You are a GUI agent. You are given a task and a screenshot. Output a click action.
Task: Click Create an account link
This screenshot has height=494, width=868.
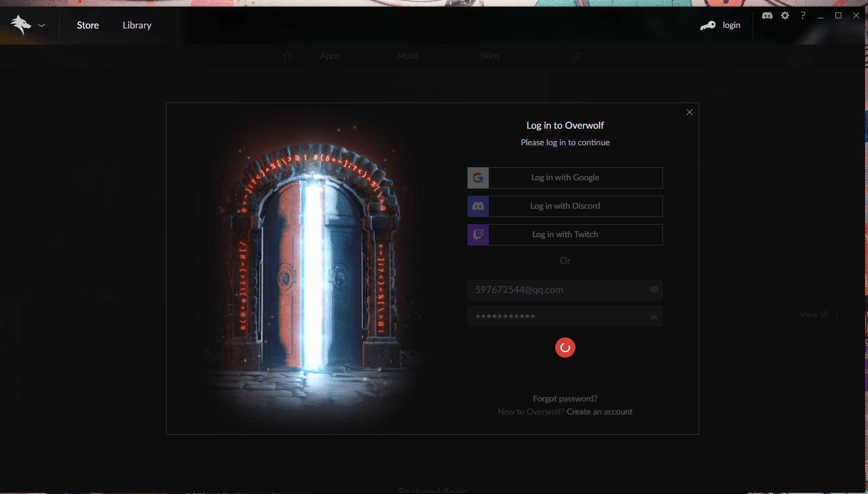click(x=599, y=412)
